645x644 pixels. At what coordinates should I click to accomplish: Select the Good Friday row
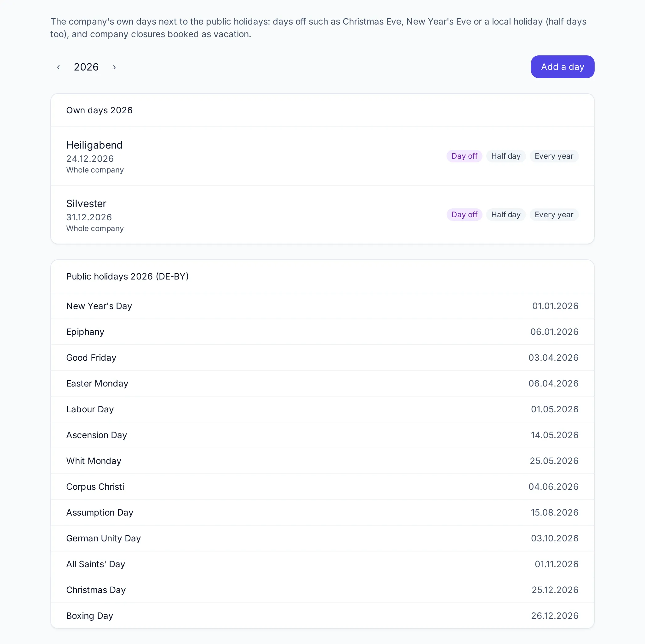pos(322,358)
